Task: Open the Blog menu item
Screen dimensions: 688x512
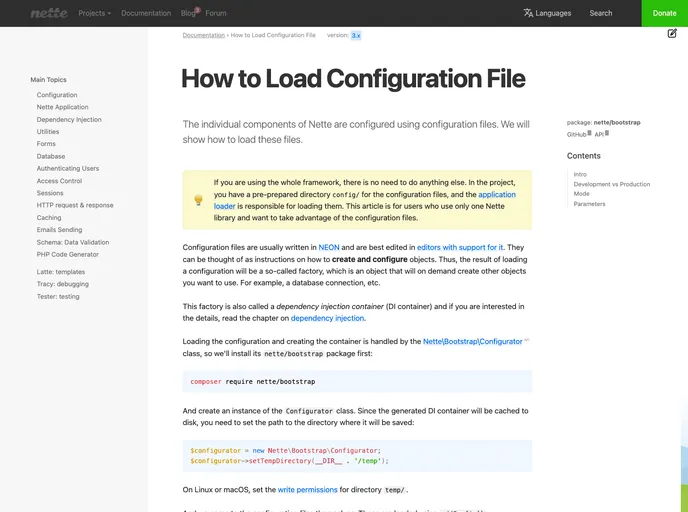Action: tap(189, 13)
